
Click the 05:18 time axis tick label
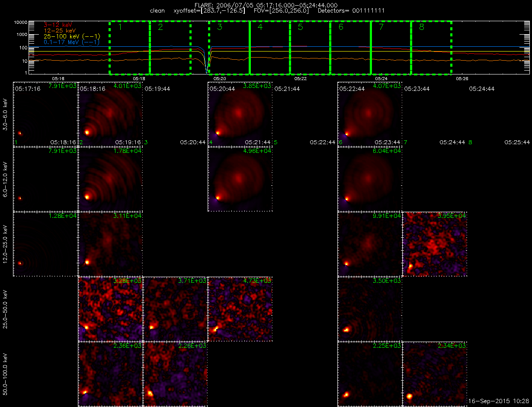pos(139,78)
